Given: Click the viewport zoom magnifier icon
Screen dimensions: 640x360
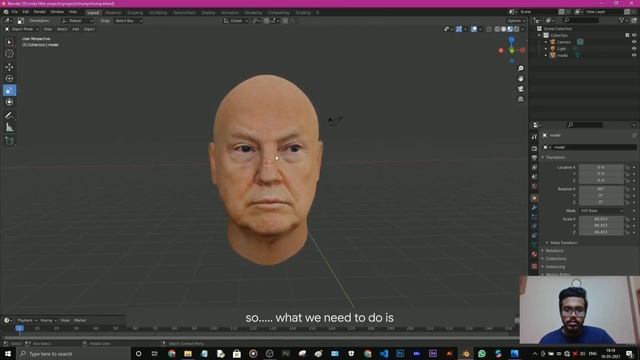Looking at the screenshot, I should coord(520,69).
